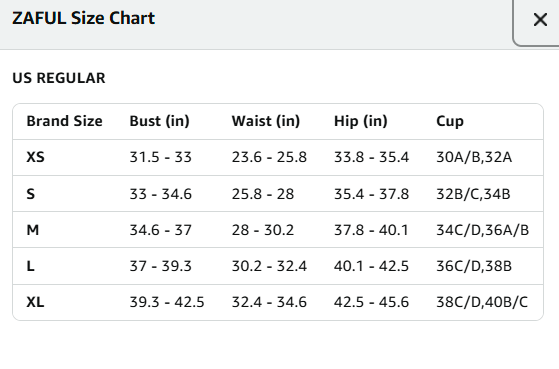Click the XL cup value 38C/D,40B/C
This screenshot has width=559, height=369.
[482, 302]
